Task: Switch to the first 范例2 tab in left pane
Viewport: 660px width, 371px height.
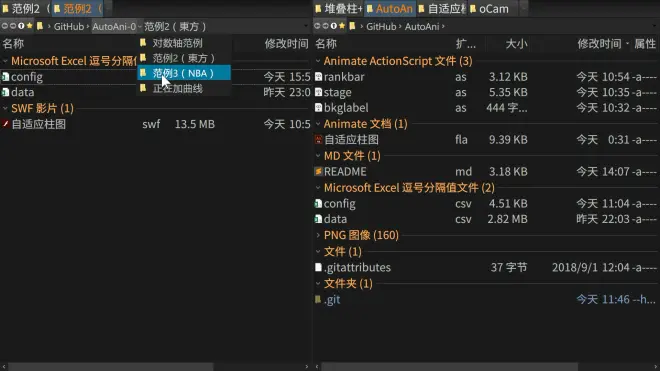Action: click(25, 8)
